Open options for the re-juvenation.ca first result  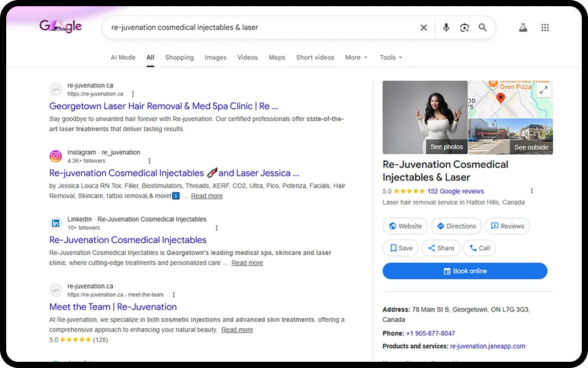tap(132, 94)
